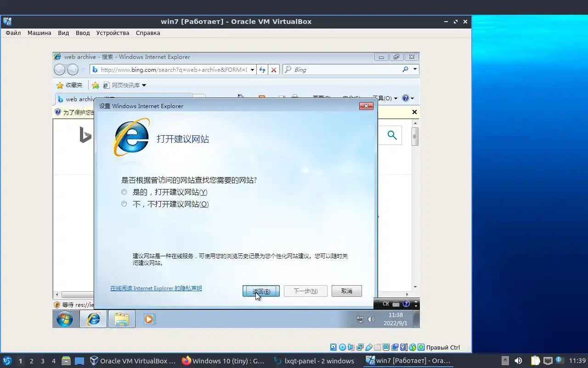
Task: Open the Устройства menu
Action: (x=113, y=33)
